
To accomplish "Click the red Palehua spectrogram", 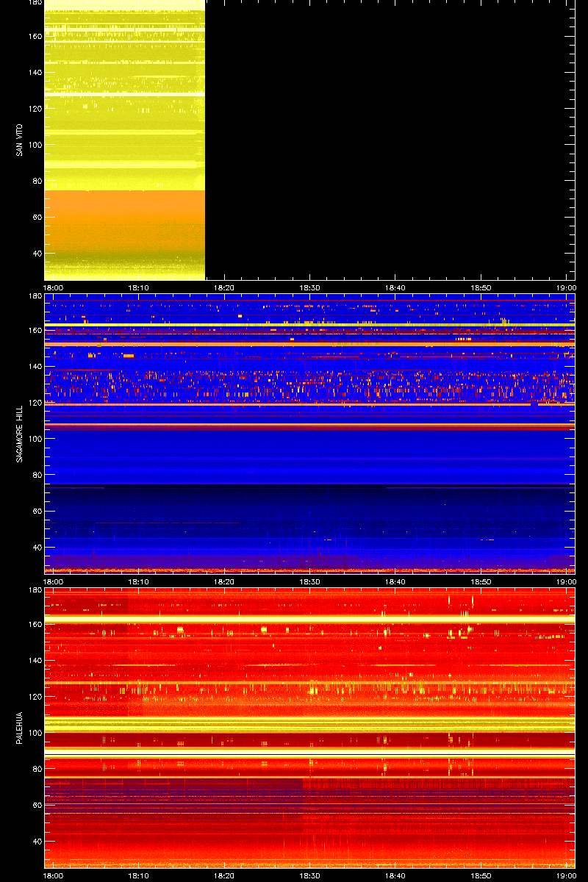I will [309, 728].
